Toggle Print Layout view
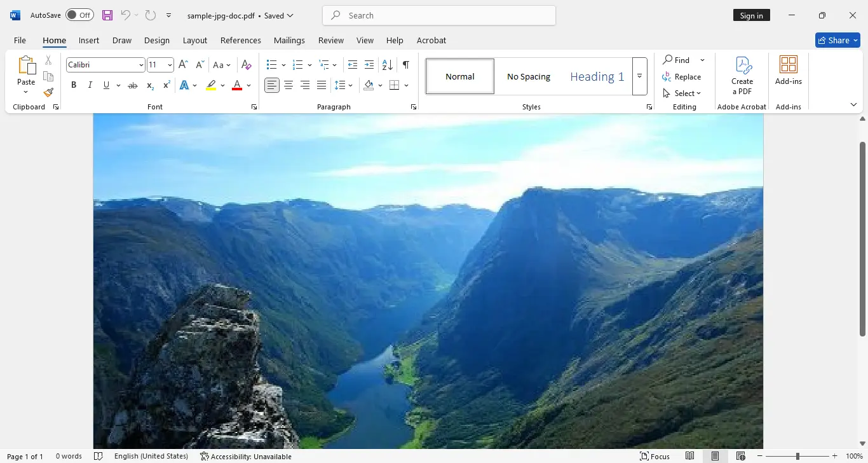 point(715,456)
